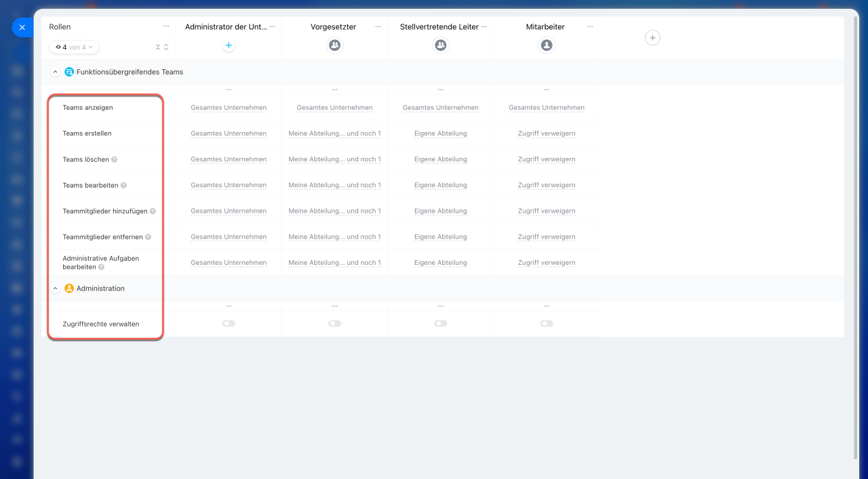This screenshot has width=868, height=479.
Task: Change the Stellvertretende Leiter 'Teammitglieder hinzufügen' value
Action: [x=441, y=211]
